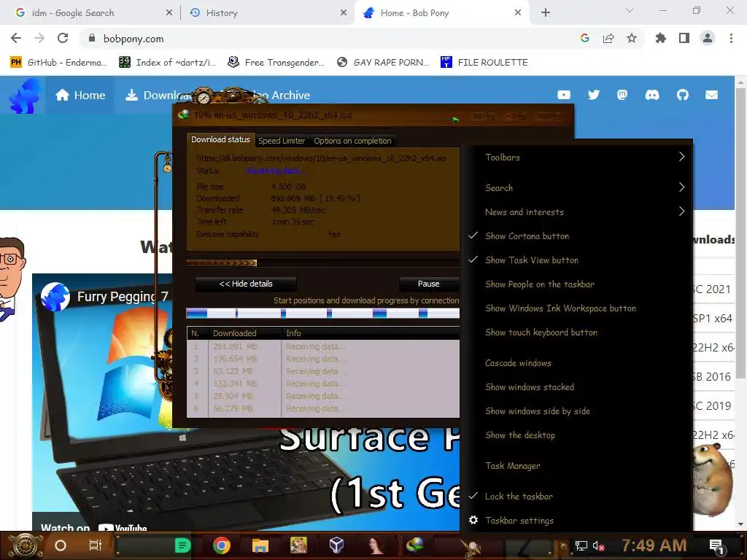Open Bob Pony's Twitter icon in the header

pyautogui.click(x=594, y=95)
